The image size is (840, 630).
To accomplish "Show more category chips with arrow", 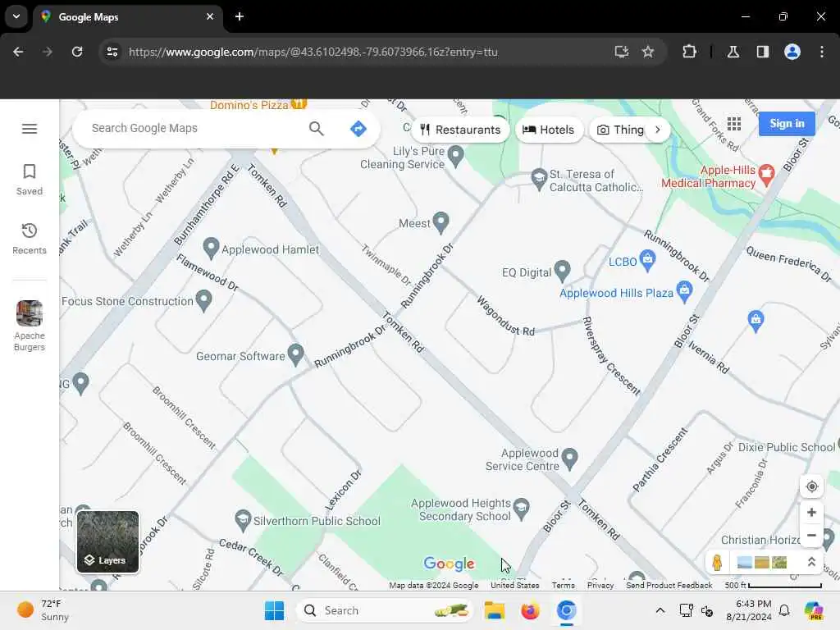I will click(x=658, y=130).
